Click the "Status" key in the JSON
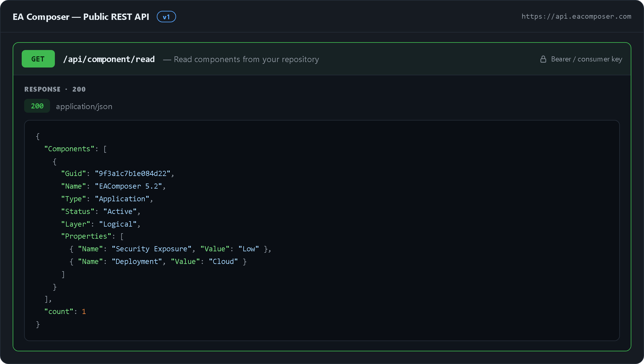Viewport: 644px width, 364px height. (x=78, y=212)
